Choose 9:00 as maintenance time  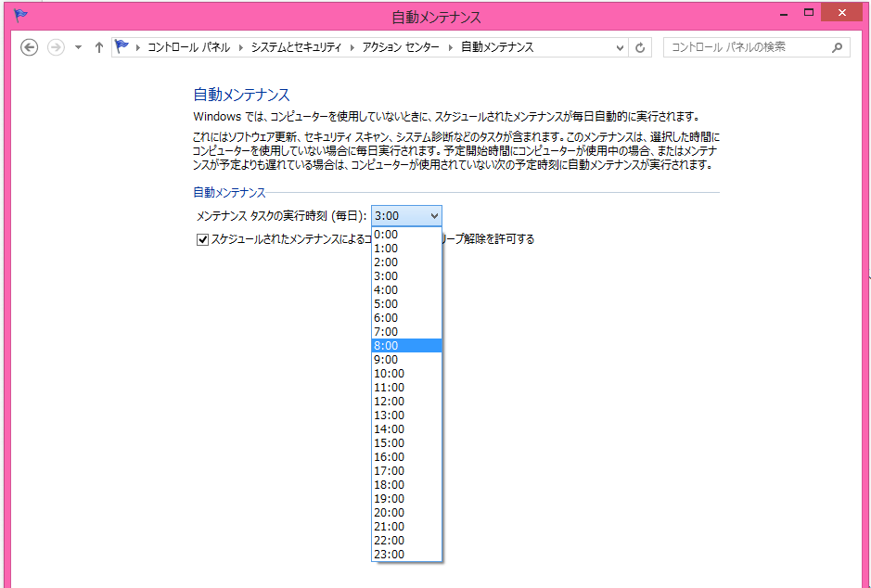(x=406, y=359)
